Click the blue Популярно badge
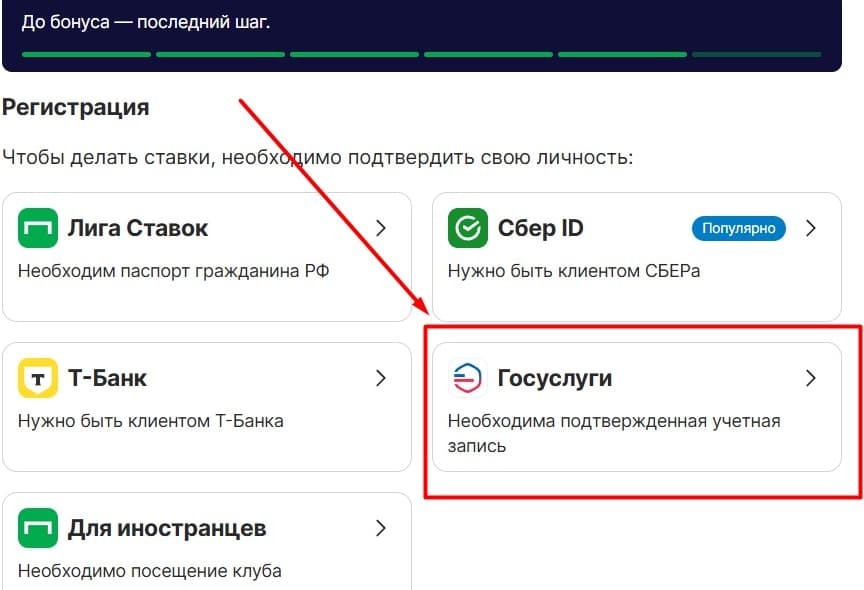Screen dimensions: 864x590 tap(738, 228)
